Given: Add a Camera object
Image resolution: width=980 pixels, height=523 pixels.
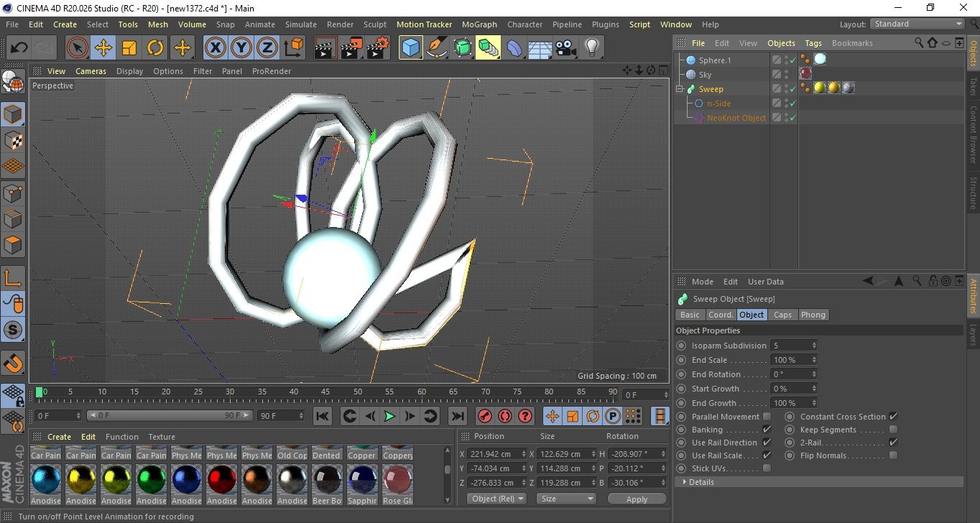Looking at the screenshot, I should click(566, 48).
